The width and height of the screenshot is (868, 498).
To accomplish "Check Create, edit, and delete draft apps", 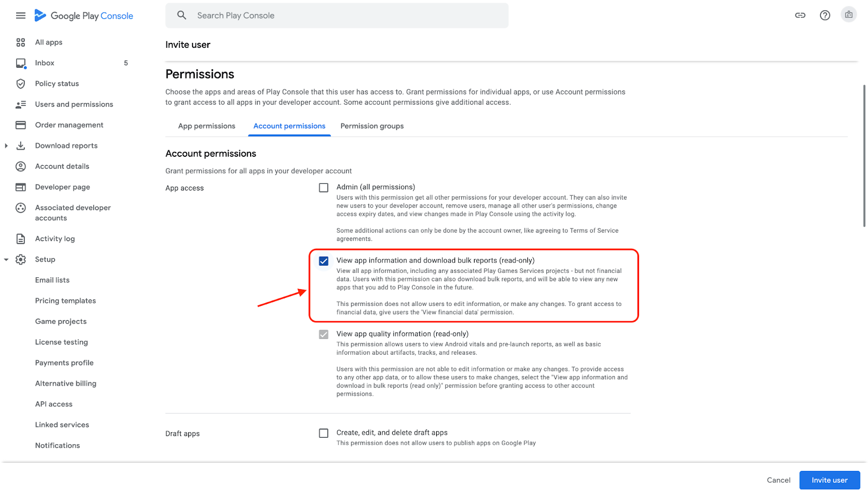I will (324, 433).
